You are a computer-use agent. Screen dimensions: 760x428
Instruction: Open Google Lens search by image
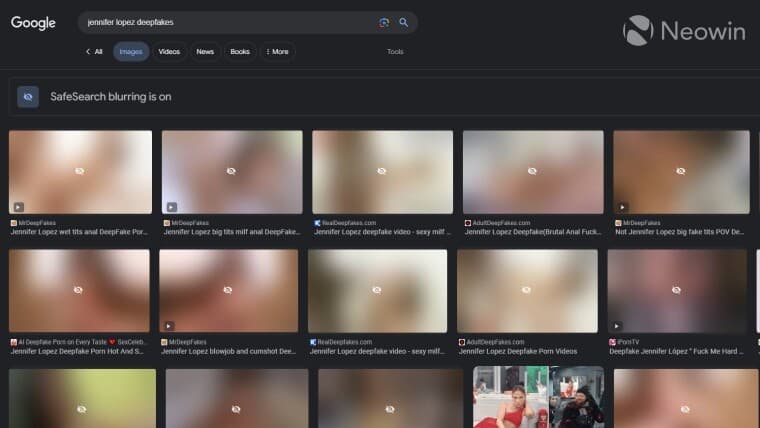click(384, 22)
